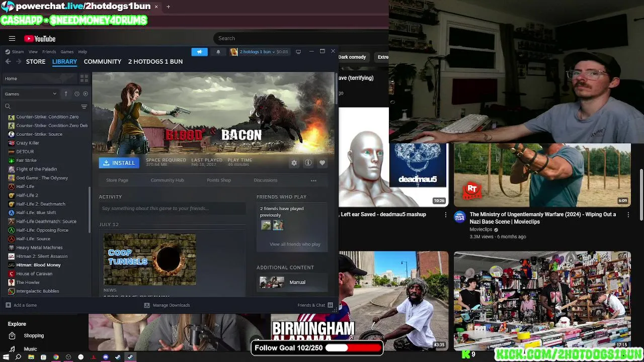The height and width of the screenshot is (362, 644).
Task: Open Chrome from the taskbar
Action: (56, 357)
